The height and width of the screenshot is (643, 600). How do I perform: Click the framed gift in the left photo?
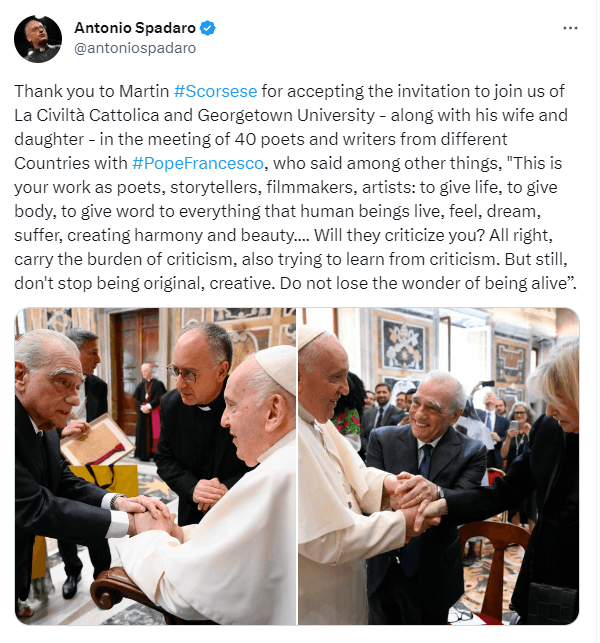pyautogui.click(x=97, y=442)
